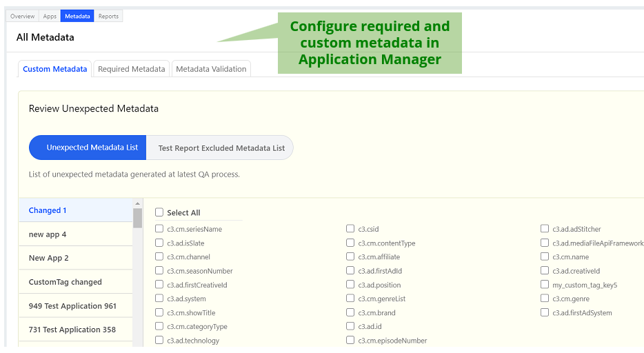This screenshot has width=644, height=353.
Task: Select the c3.ad.adStitcher checkbox
Action: point(545,229)
